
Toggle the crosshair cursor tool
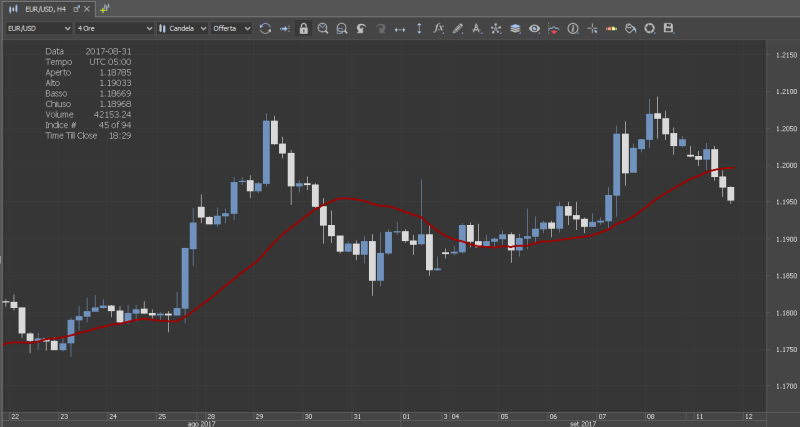tap(592, 28)
